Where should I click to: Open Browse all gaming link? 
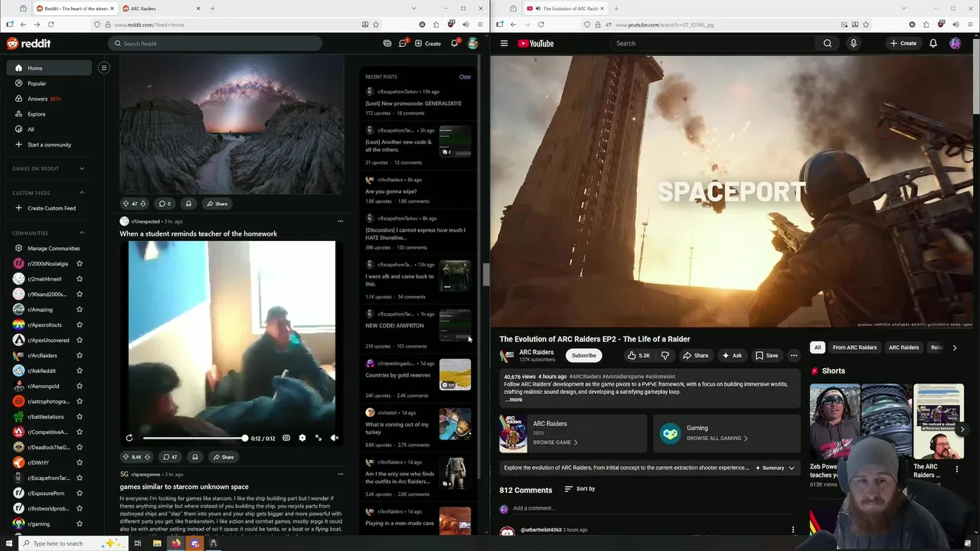(x=717, y=439)
